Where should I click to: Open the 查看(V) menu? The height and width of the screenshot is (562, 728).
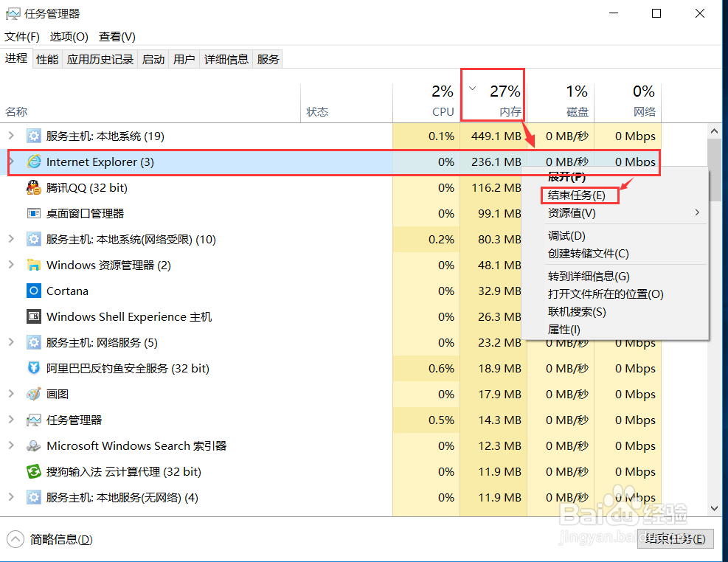click(117, 37)
